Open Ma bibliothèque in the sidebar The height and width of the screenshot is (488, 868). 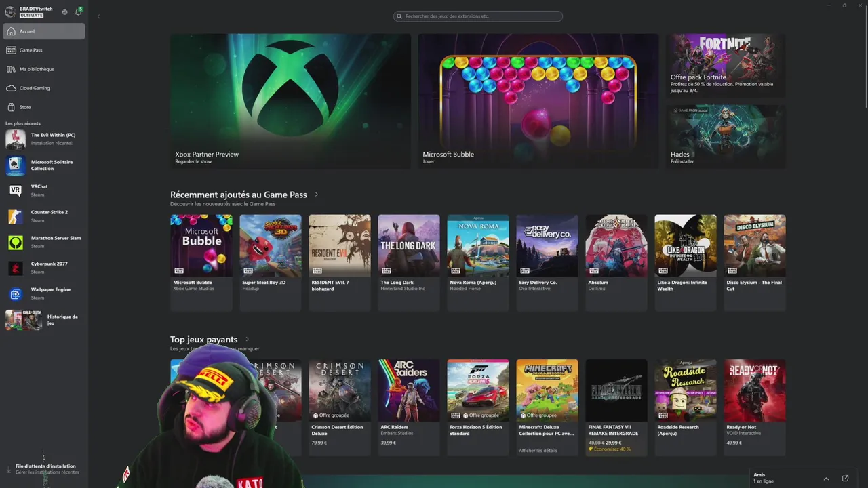tap(44, 69)
